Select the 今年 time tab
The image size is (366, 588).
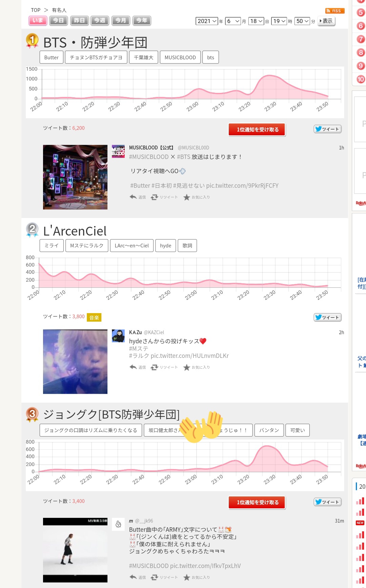click(142, 21)
